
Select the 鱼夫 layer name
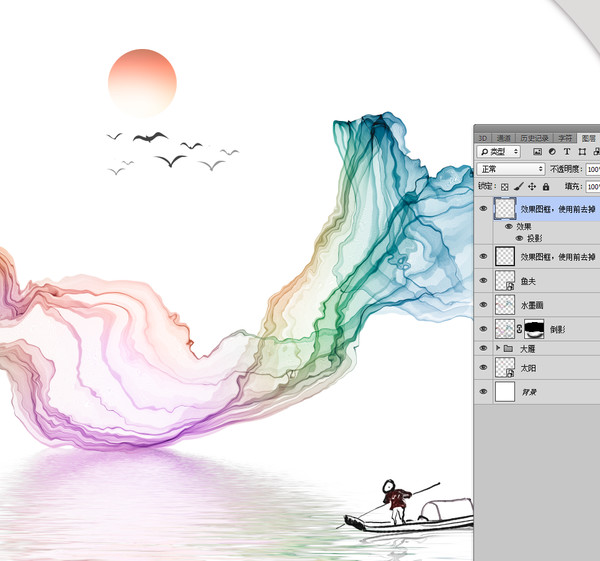pyautogui.click(x=528, y=281)
